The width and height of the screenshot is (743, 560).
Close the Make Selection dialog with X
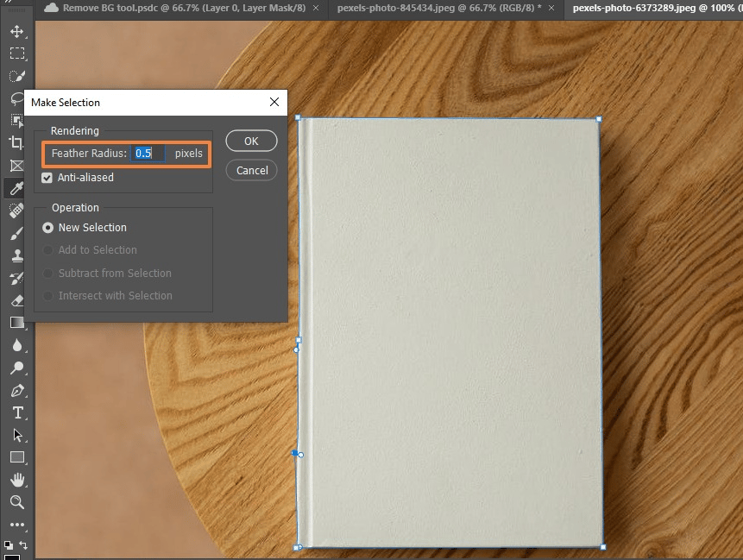pos(274,102)
